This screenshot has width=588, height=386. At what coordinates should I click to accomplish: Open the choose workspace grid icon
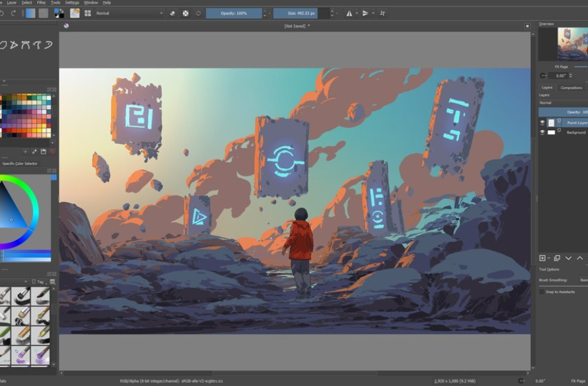point(87,12)
